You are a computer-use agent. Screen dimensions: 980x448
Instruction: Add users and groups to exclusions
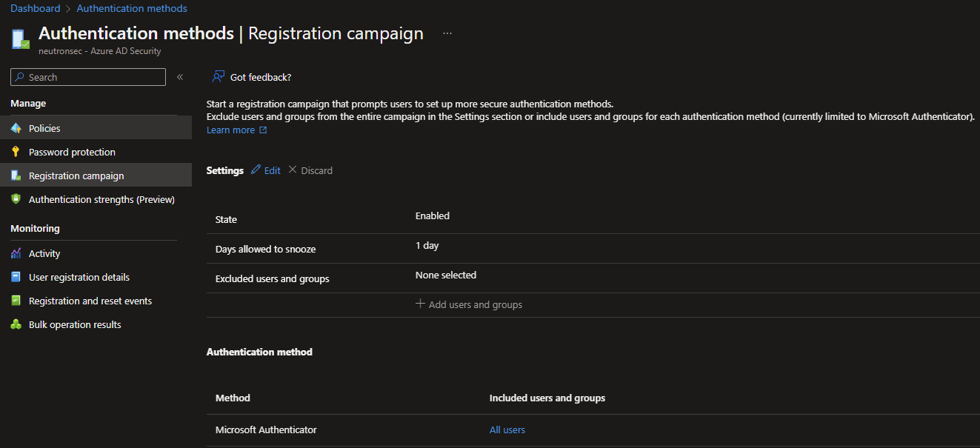click(x=469, y=304)
